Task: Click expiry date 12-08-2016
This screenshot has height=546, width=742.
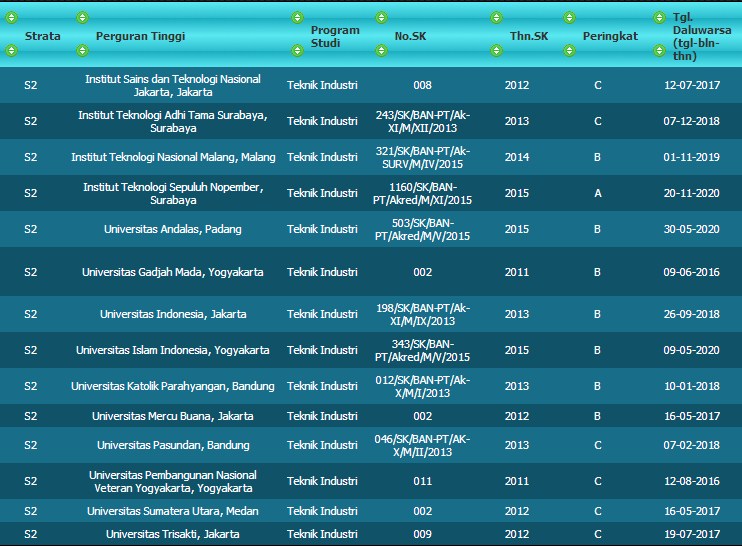Action: tap(692, 481)
